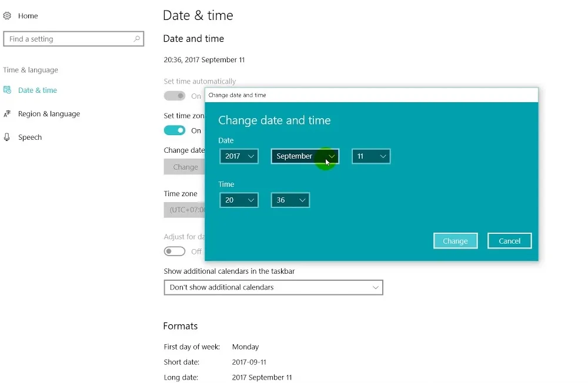Click the Region & language icon
Image resolution: width=588 pixels, height=383 pixels.
8,113
